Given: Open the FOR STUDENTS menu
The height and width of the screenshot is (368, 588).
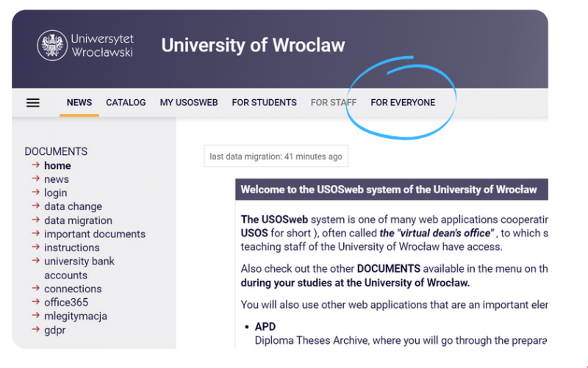Looking at the screenshot, I should coord(264,103).
